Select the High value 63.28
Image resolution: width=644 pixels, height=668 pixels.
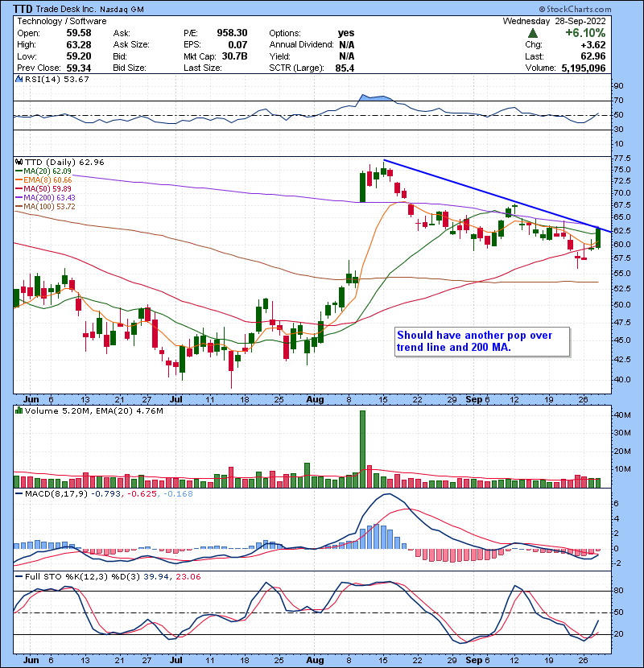click(79, 45)
